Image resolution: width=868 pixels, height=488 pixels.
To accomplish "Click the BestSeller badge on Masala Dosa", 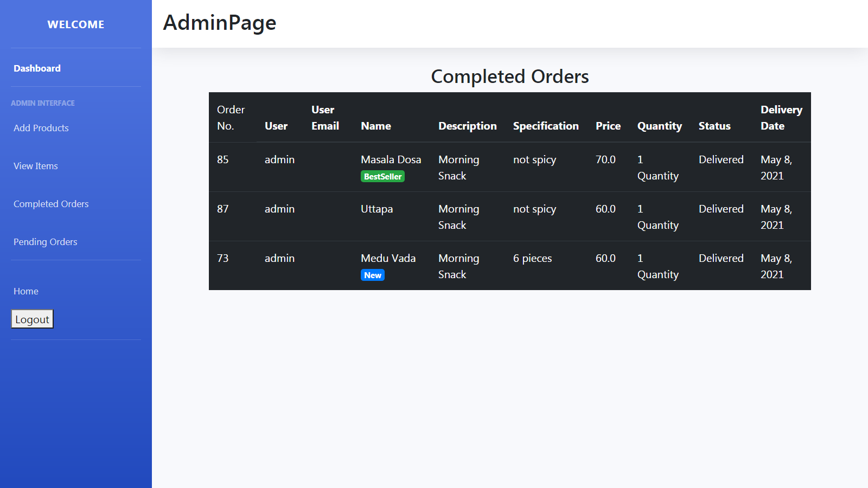I will click(x=382, y=176).
